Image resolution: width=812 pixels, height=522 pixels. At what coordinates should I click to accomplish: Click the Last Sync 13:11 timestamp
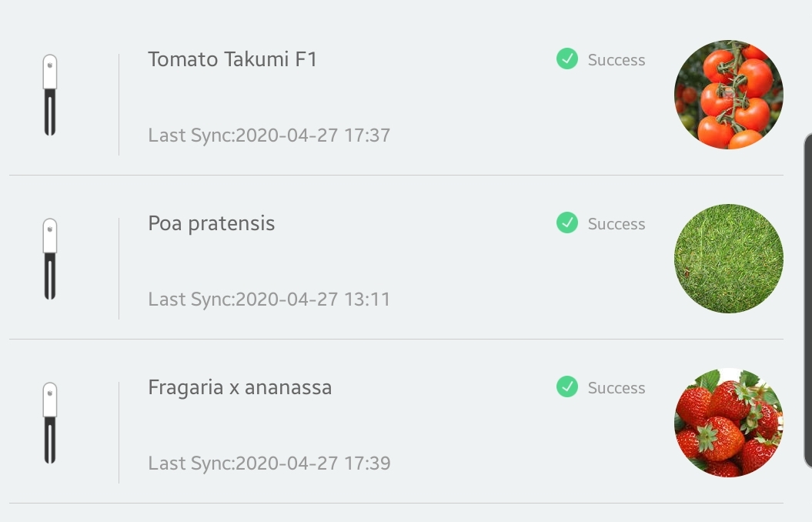click(269, 299)
